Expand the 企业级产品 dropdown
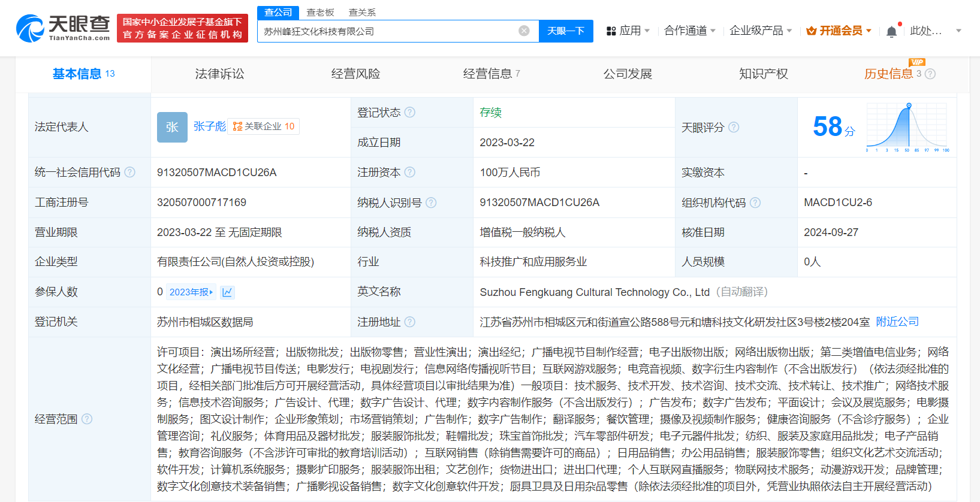 pyautogui.click(x=761, y=31)
